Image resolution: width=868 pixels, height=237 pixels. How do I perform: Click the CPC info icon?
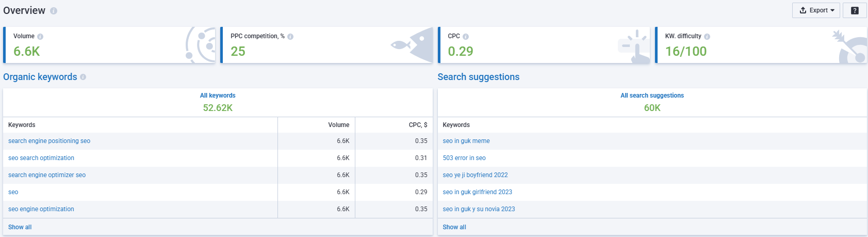point(466,37)
